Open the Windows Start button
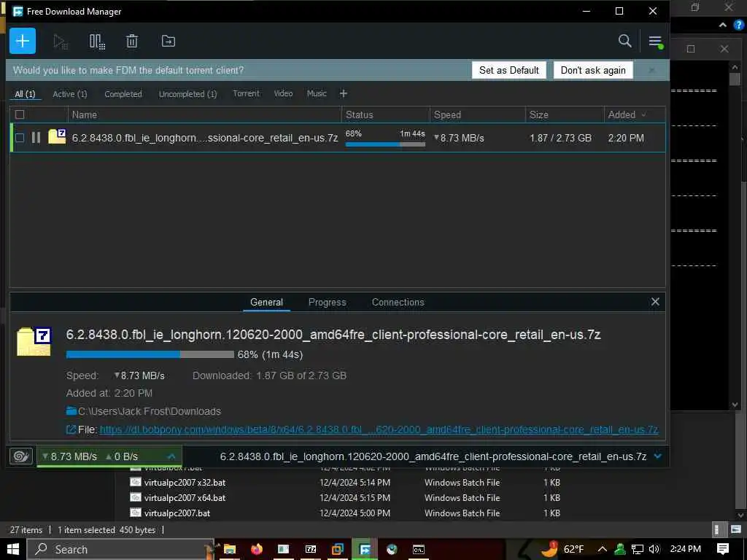The width and height of the screenshot is (747, 560). [13, 549]
